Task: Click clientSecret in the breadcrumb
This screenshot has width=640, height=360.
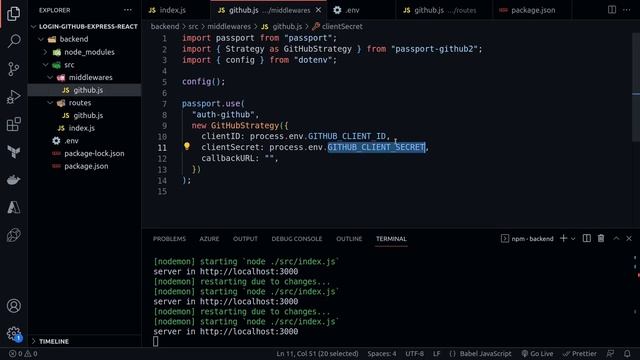Action: pos(342,27)
